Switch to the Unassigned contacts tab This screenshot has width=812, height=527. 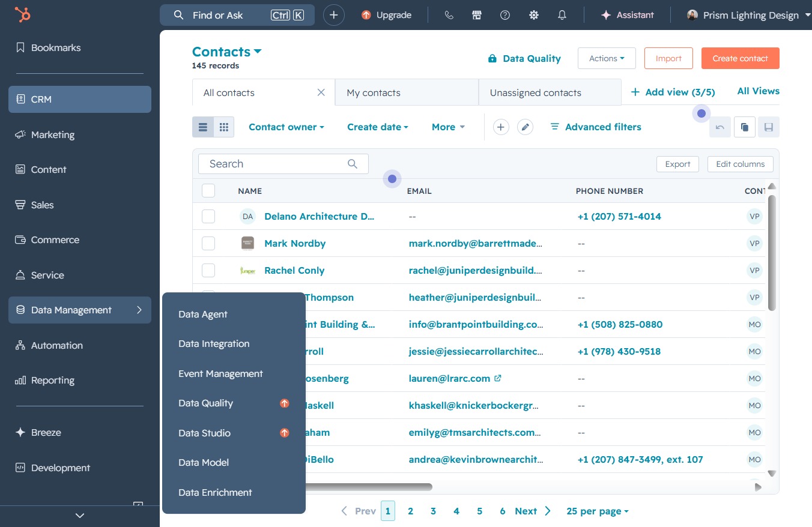(550, 92)
